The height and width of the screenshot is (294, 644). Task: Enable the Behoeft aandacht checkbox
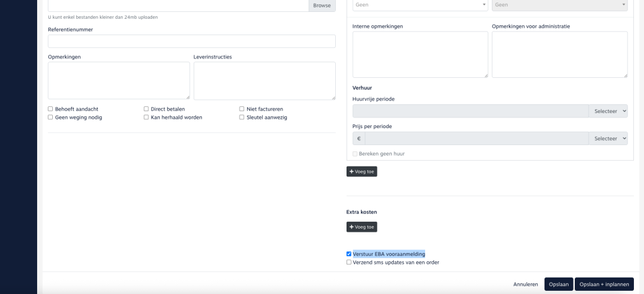(50, 109)
